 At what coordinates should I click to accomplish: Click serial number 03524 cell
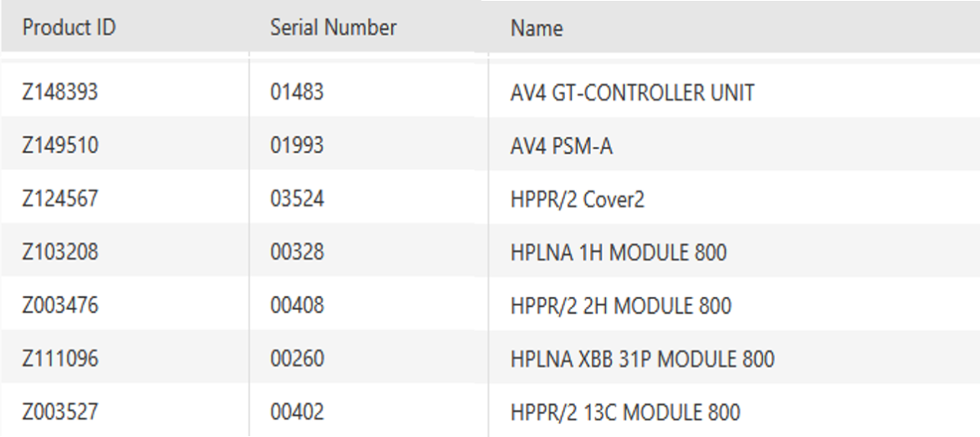pyautogui.click(x=297, y=199)
